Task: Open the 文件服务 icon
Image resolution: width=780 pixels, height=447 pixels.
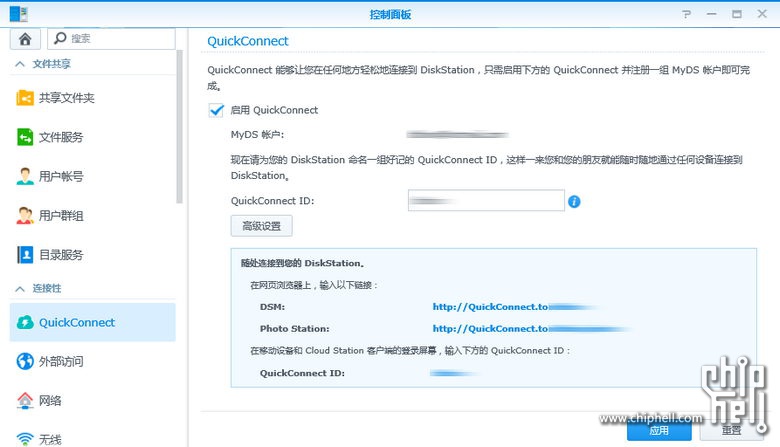Action: click(x=25, y=137)
